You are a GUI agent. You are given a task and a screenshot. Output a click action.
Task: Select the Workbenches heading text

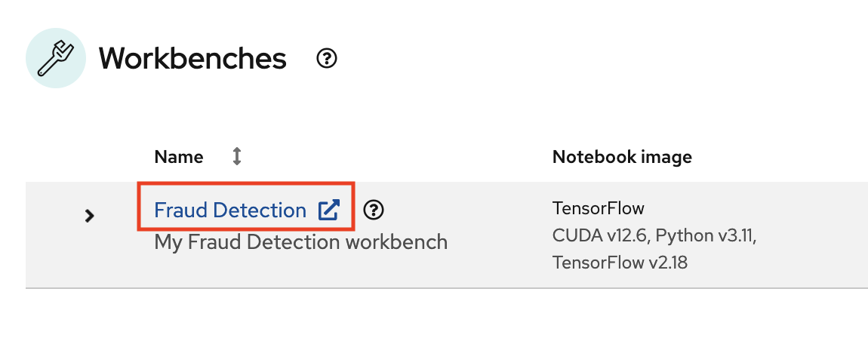(x=192, y=58)
